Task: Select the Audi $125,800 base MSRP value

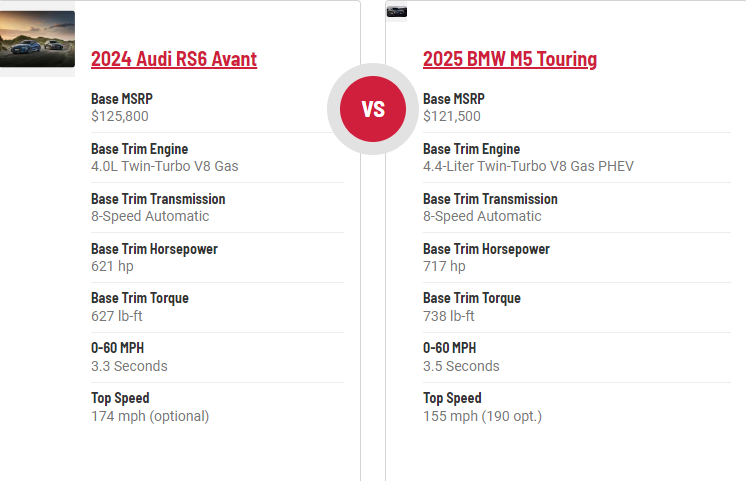Action: (120, 117)
